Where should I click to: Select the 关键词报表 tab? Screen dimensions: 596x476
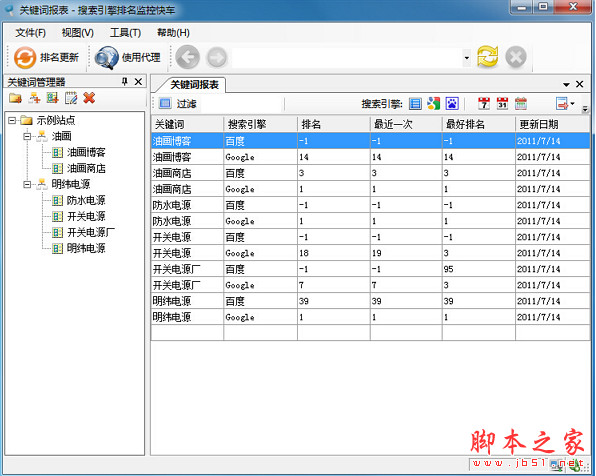(x=194, y=84)
